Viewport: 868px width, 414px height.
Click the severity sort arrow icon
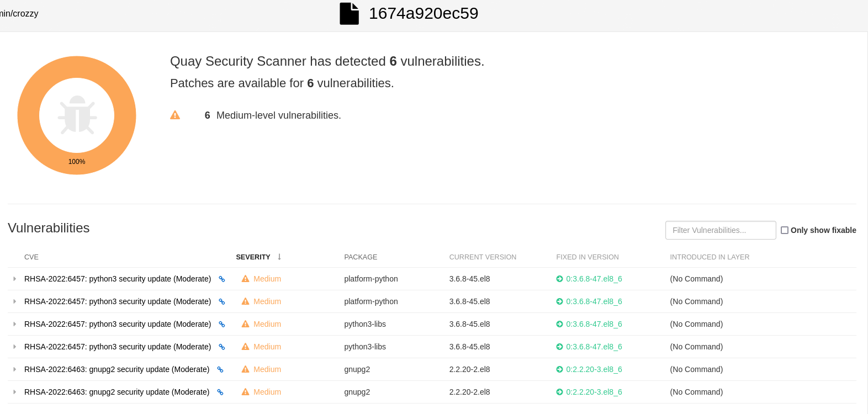point(279,257)
